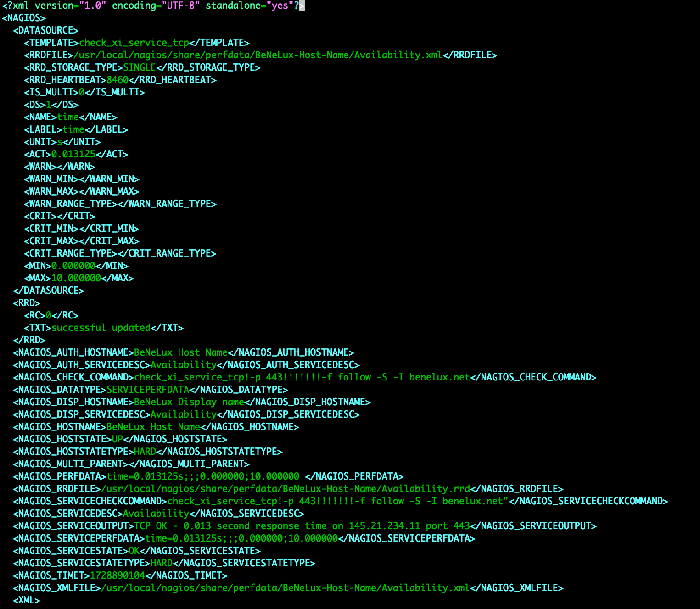700x609 pixels.
Task: Select the 'successful updated' TXT value
Action: pos(101,328)
